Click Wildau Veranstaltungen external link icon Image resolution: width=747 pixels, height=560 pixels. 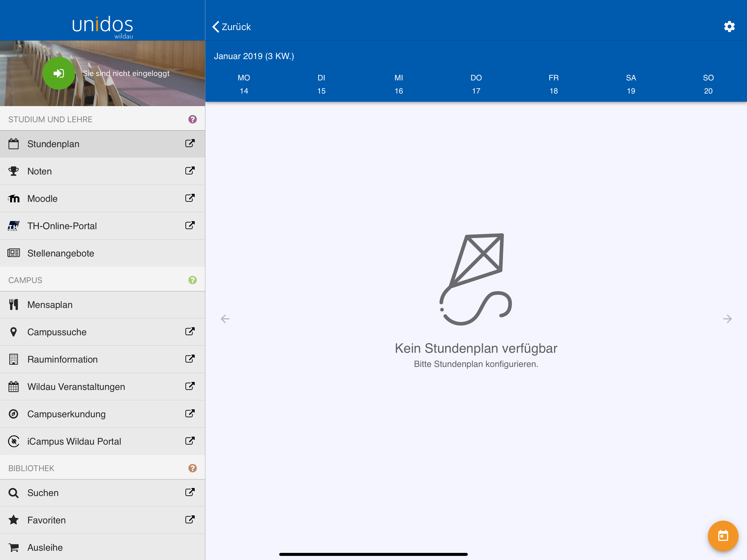click(x=190, y=386)
